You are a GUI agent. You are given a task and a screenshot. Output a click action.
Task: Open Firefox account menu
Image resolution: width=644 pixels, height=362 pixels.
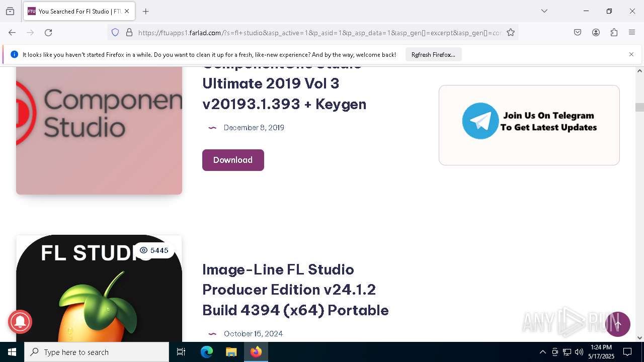coord(596,33)
